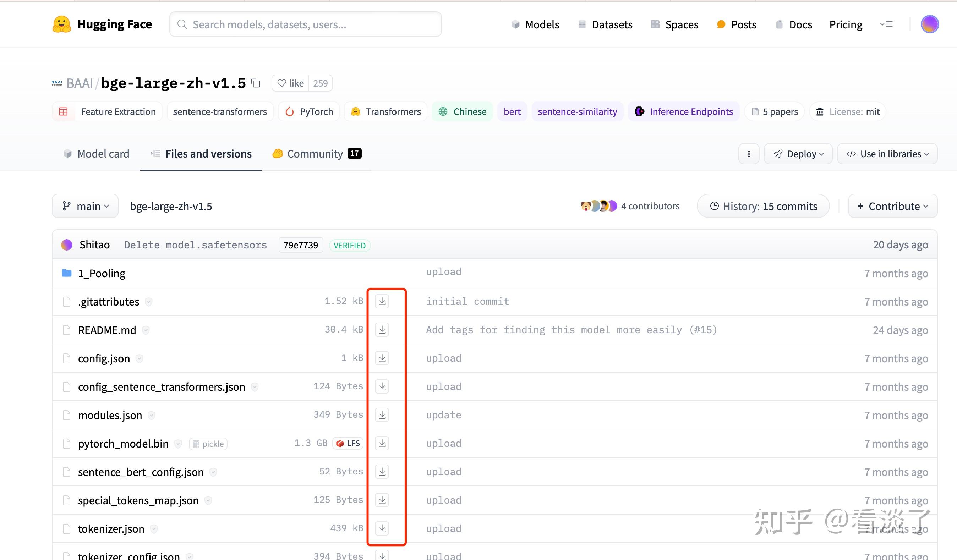Screen dimensions: 957x560
Task: Download the pytorch_model.bin file
Action: click(382, 443)
